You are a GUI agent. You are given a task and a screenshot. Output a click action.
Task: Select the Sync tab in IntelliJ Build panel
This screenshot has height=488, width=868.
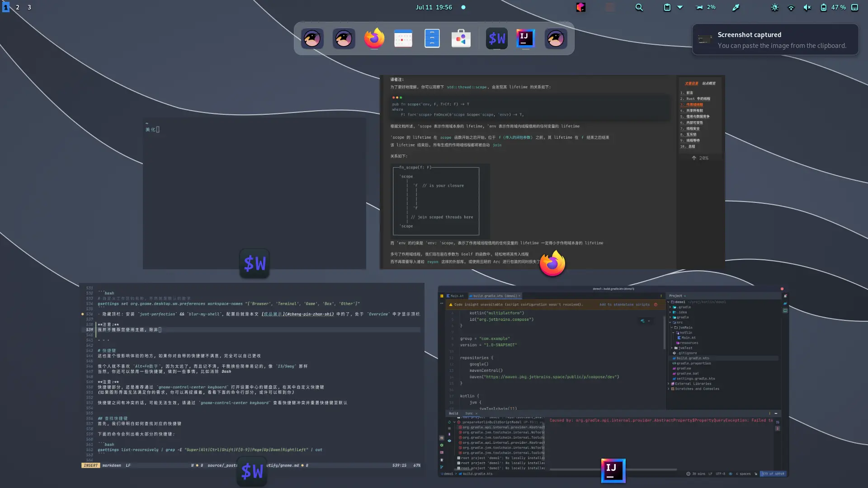coord(469,413)
